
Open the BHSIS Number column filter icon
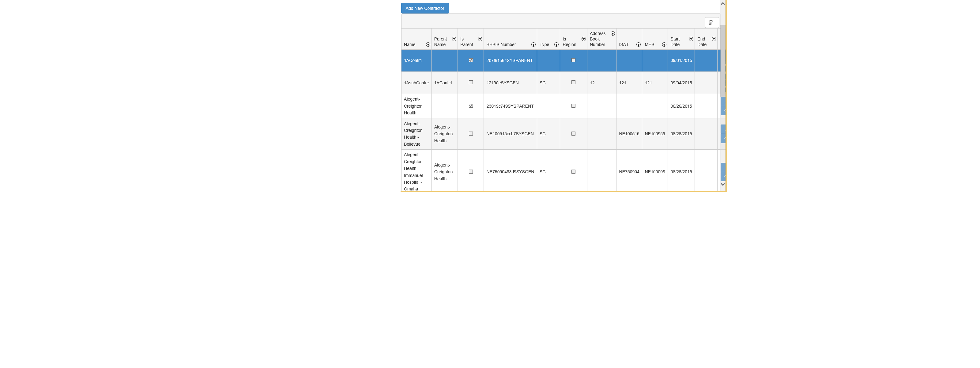tap(533, 45)
